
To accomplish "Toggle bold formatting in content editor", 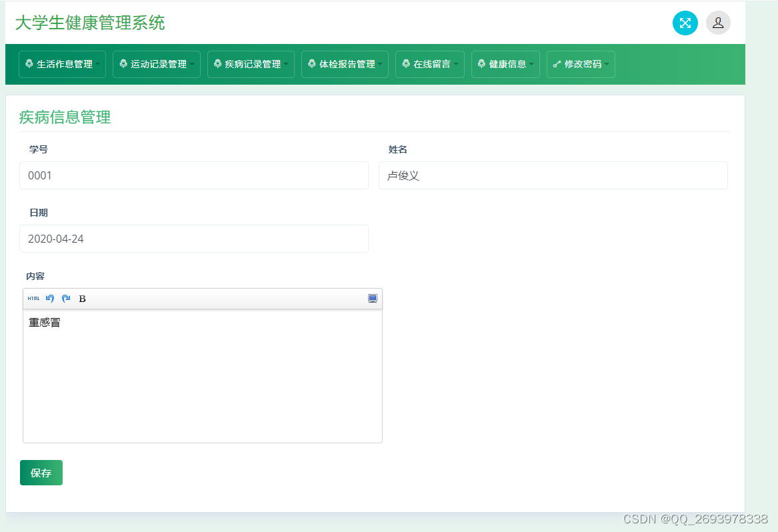I will point(81,299).
